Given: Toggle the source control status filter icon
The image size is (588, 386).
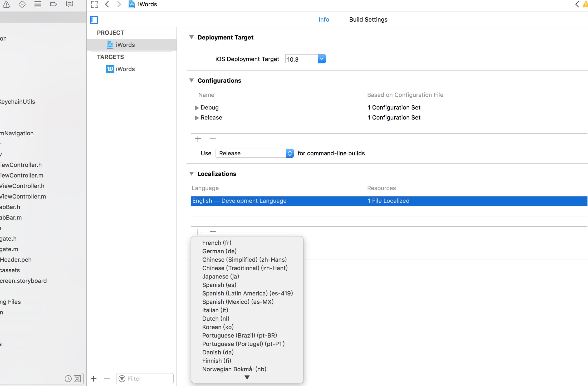Looking at the screenshot, I should (x=77, y=379).
